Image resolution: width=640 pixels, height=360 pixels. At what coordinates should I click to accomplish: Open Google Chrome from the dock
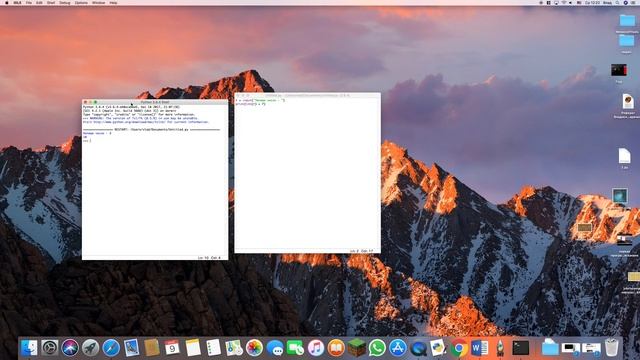click(x=459, y=348)
